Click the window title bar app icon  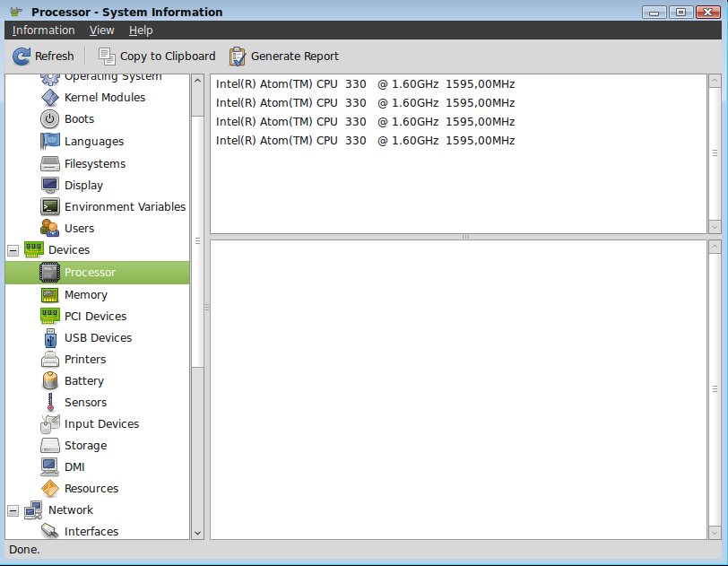tap(16, 11)
